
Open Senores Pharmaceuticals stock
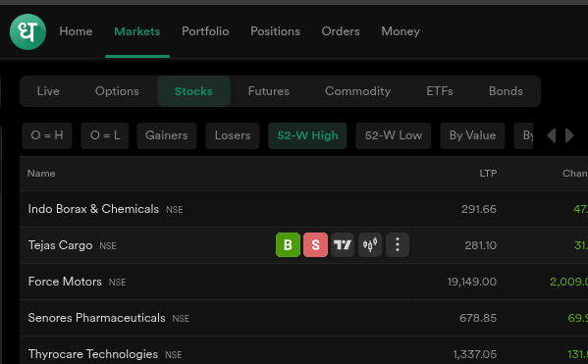(x=97, y=318)
